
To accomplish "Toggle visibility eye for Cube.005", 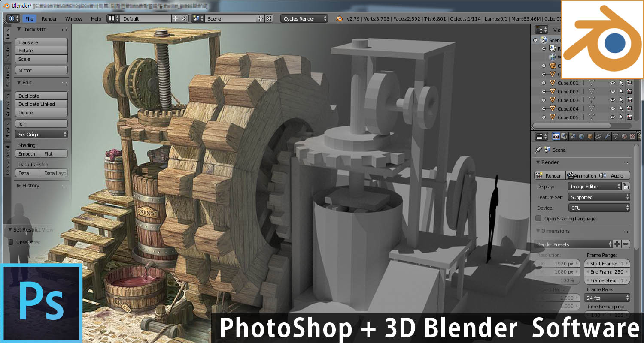I will tap(613, 117).
